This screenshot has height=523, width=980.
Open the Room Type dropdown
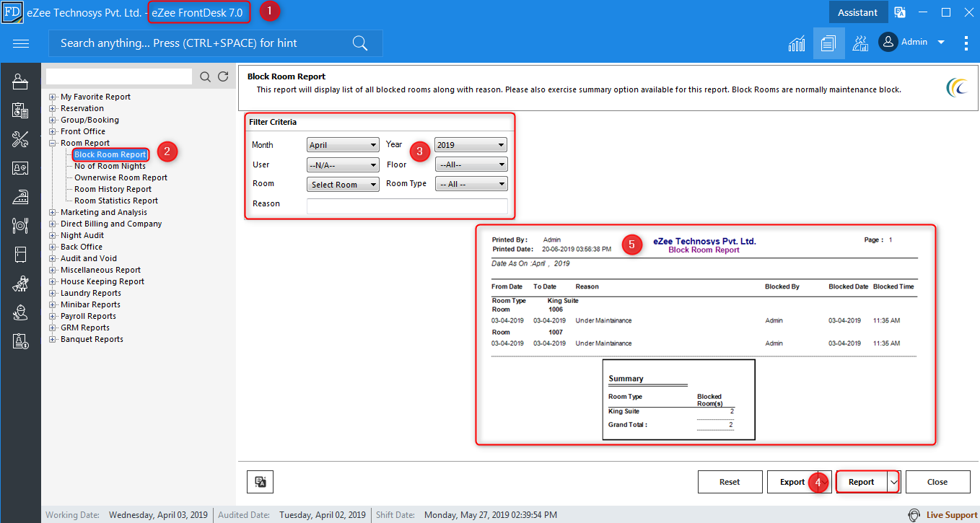[471, 184]
